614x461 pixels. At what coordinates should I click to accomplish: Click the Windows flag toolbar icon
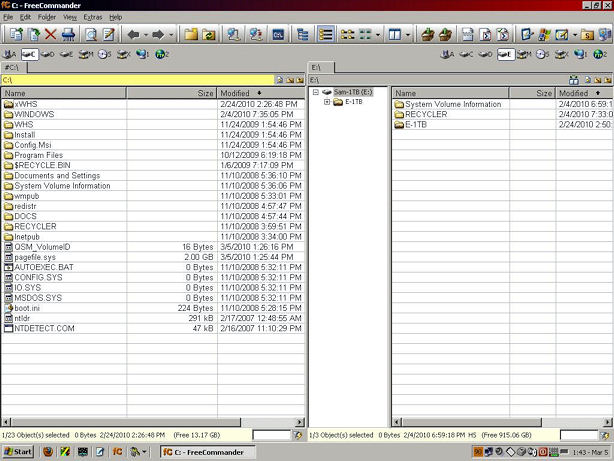tap(544, 34)
